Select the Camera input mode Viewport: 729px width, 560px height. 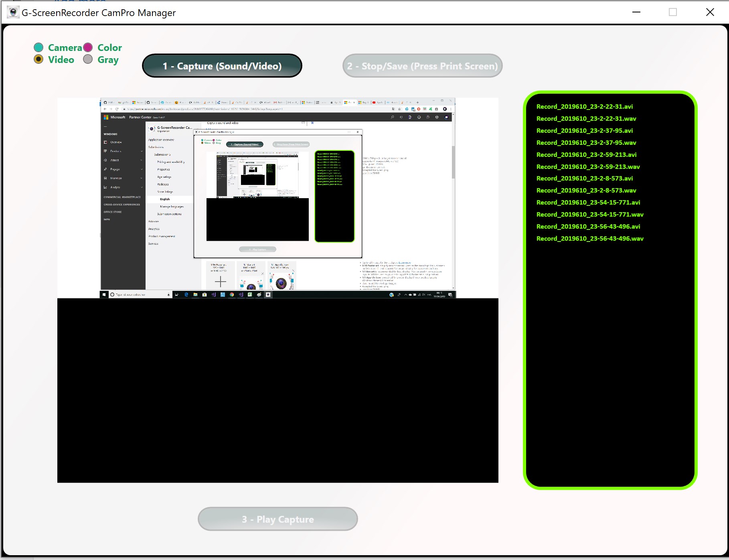[x=38, y=47]
